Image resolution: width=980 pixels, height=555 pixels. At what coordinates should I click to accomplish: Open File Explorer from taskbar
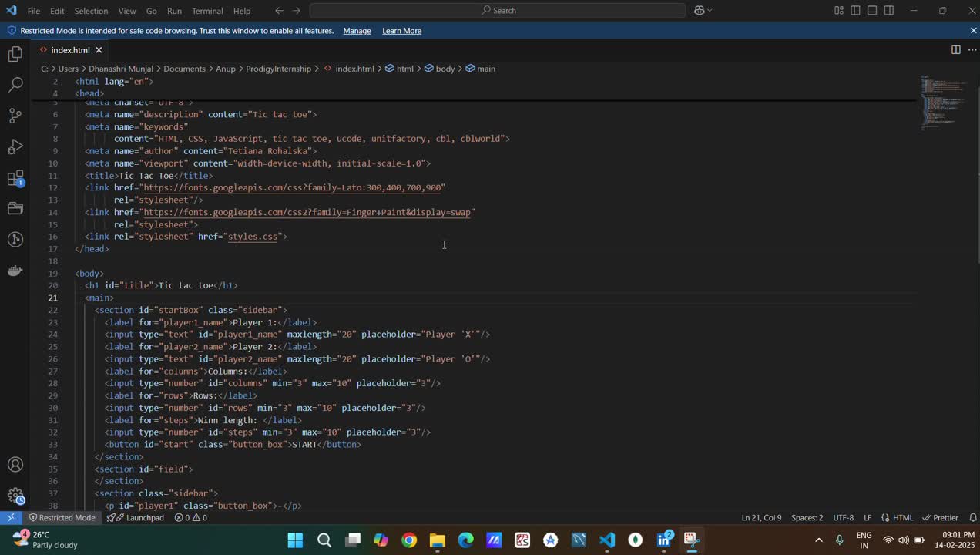(x=437, y=540)
